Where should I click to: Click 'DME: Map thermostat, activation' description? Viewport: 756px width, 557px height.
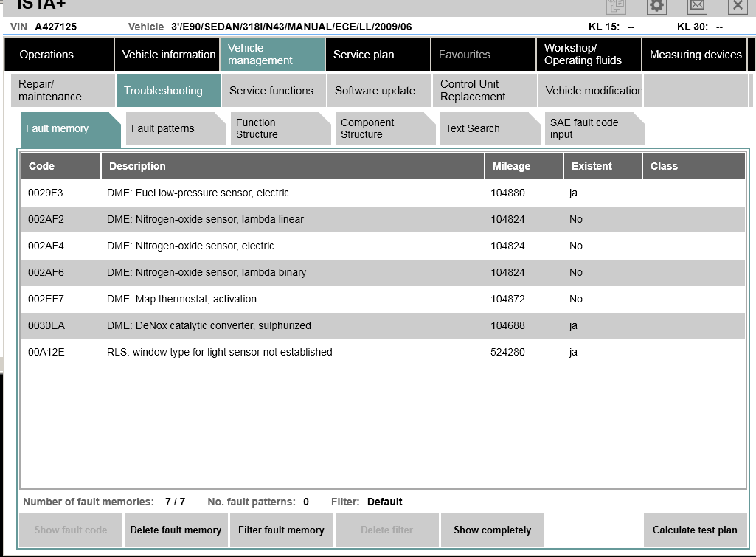tap(181, 299)
